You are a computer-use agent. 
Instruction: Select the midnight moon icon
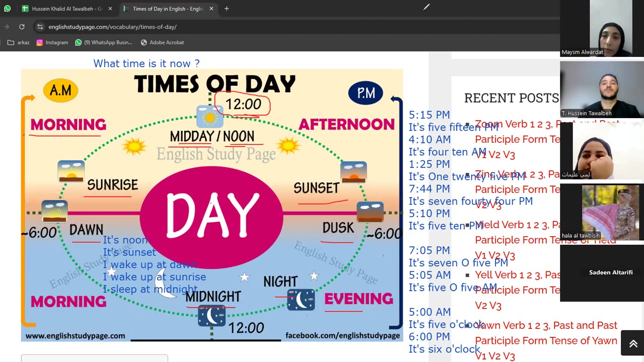click(211, 316)
